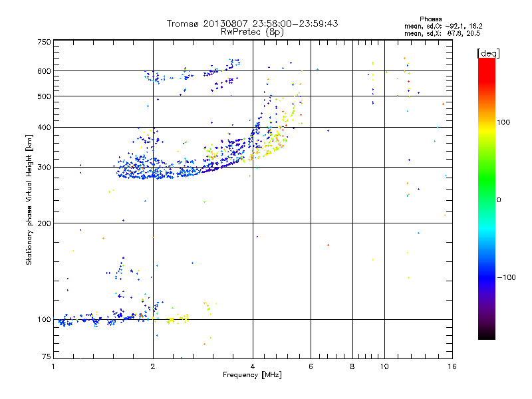Click the x-axis tick label '2'

point(153,366)
